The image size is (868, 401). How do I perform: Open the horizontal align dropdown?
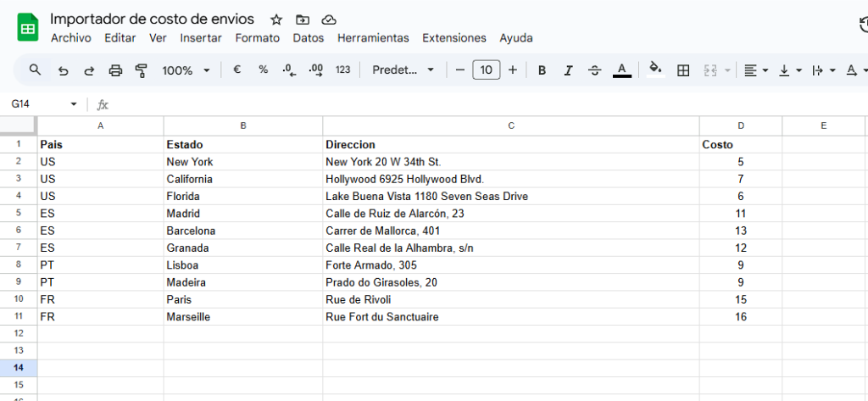click(x=755, y=70)
